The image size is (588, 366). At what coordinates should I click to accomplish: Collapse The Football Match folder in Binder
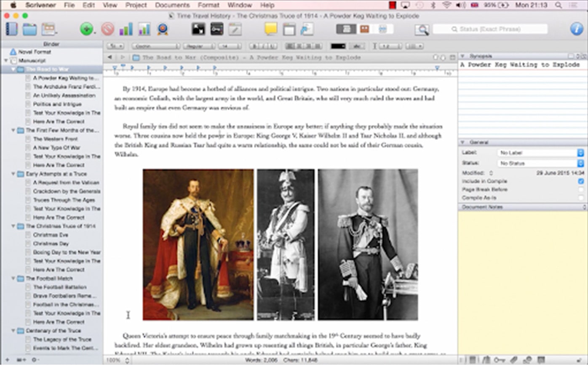(x=13, y=278)
